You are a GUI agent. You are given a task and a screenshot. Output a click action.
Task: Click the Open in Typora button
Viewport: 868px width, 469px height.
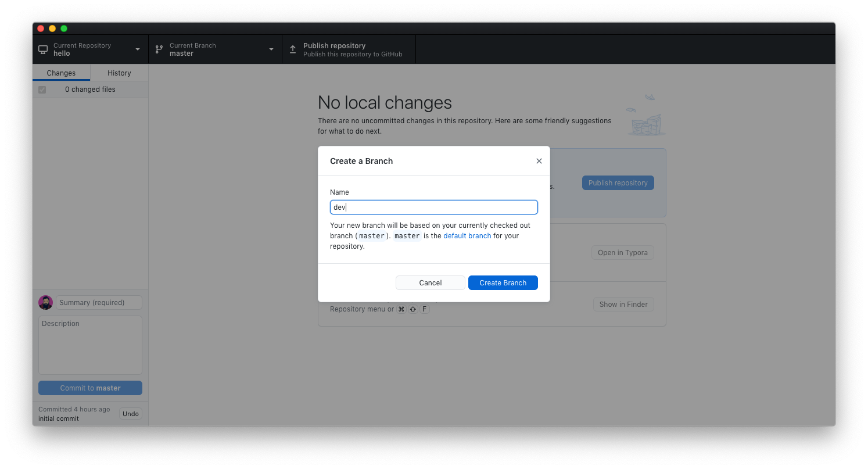pos(622,252)
